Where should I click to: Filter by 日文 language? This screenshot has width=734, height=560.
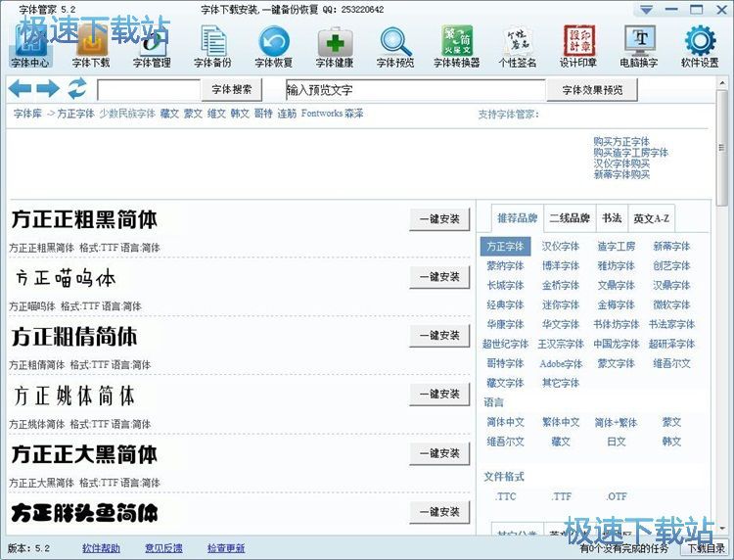click(616, 442)
